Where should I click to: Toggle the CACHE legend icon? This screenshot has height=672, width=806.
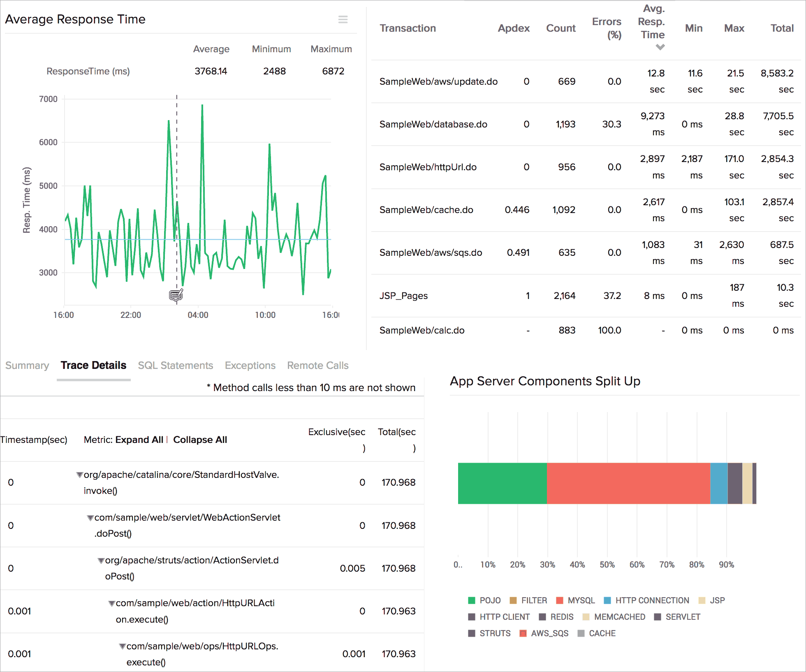click(x=581, y=633)
